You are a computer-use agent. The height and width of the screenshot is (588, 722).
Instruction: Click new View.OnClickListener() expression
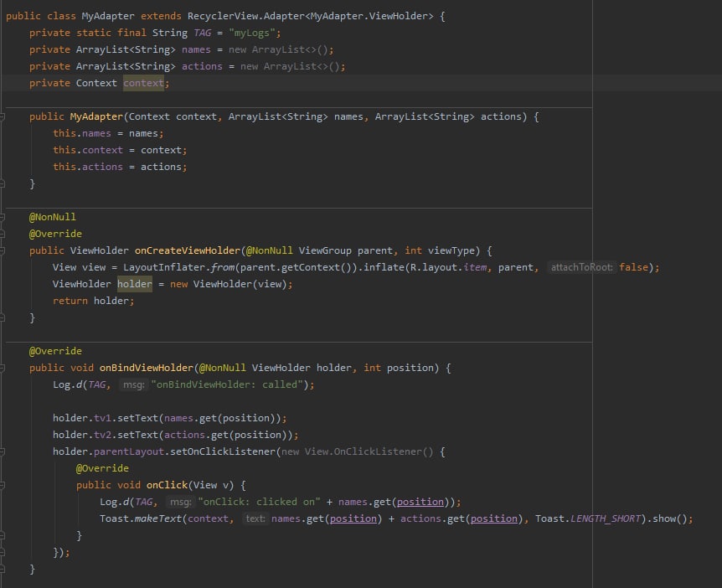pyautogui.click(x=358, y=451)
